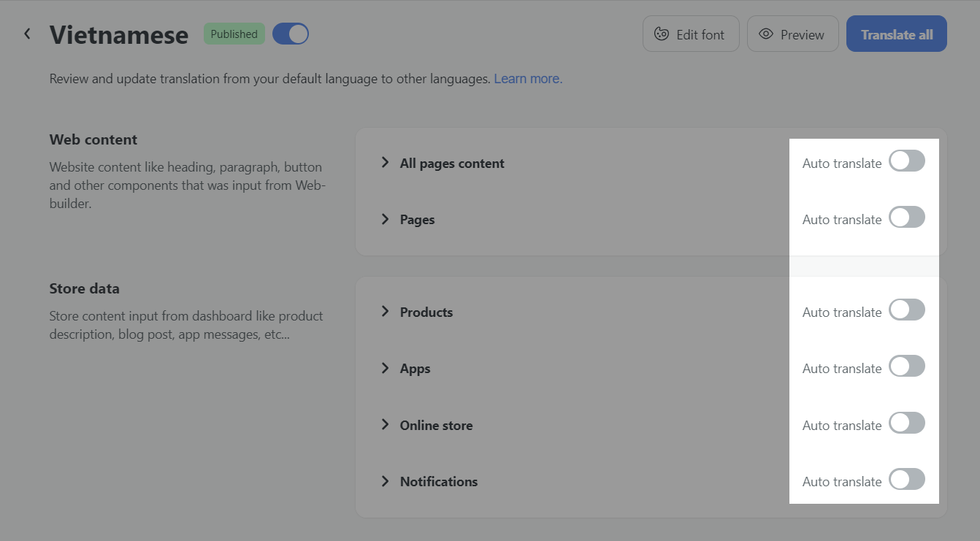
Task: Switch on Auto translate for Apps
Action: point(907,366)
